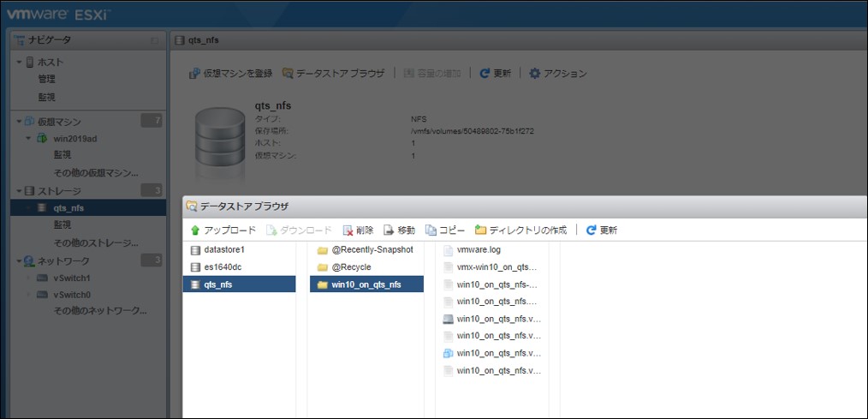
Task: Collapse the Storage section in navigator
Action: click(x=19, y=190)
